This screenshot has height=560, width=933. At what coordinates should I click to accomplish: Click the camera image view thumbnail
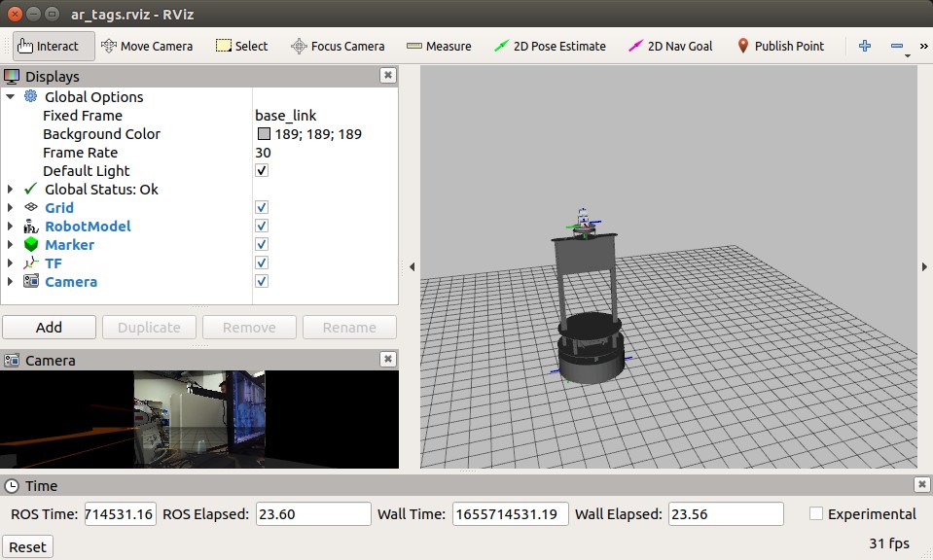pyautogui.click(x=199, y=419)
